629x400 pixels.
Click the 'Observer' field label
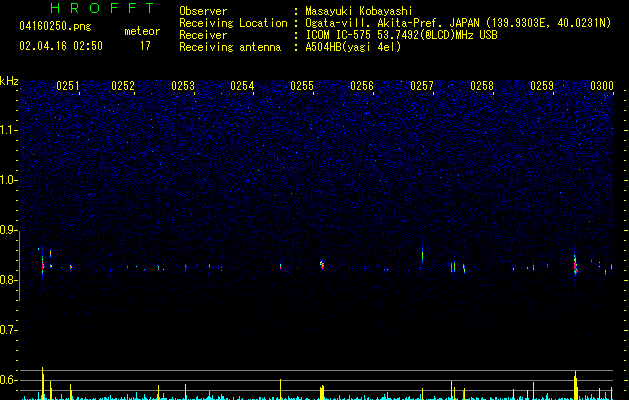[203, 11]
